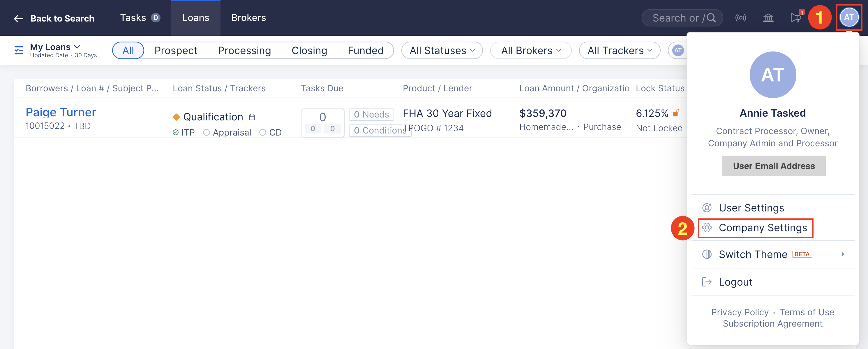The image size is (868, 349).
Task: Open the All Brokers dropdown
Action: [531, 51]
